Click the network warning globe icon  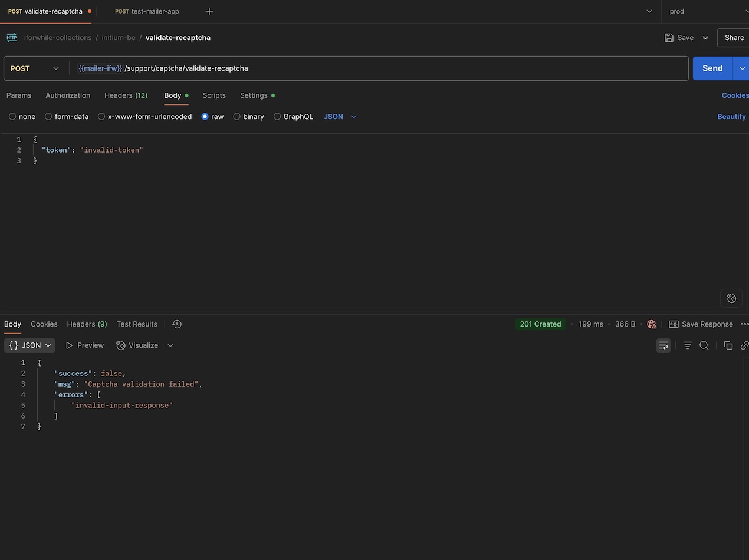(652, 324)
